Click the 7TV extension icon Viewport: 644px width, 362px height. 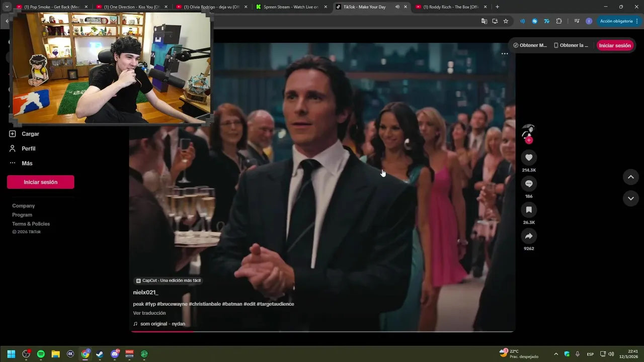[x=546, y=21]
